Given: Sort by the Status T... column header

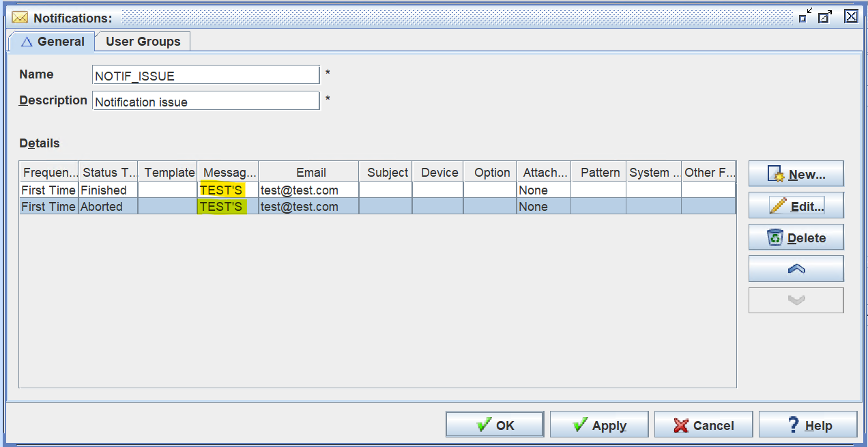Looking at the screenshot, I should click(108, 172).
